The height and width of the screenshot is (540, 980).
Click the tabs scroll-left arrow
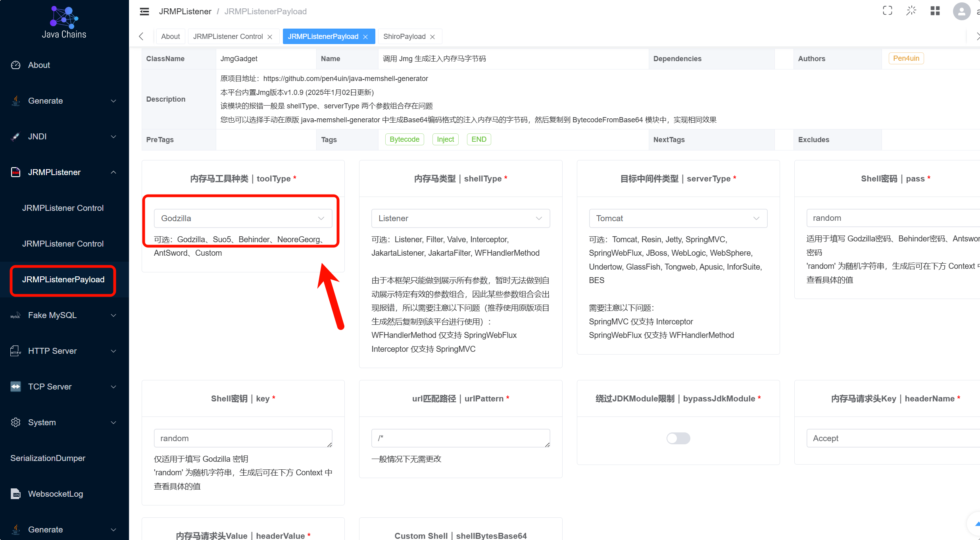click(141, 37)
